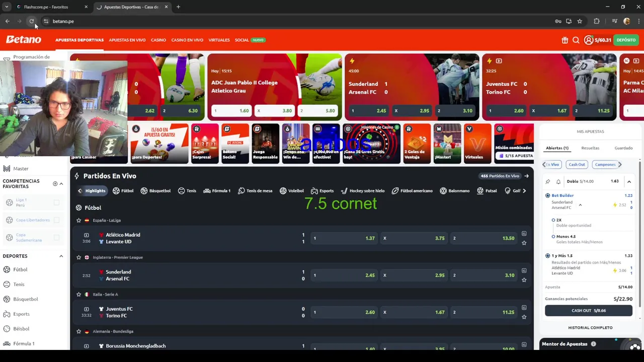This screenshot has height=362, width=644.
Task: Open Mentor de Apuestas info icon
Action: coord(593,344)
